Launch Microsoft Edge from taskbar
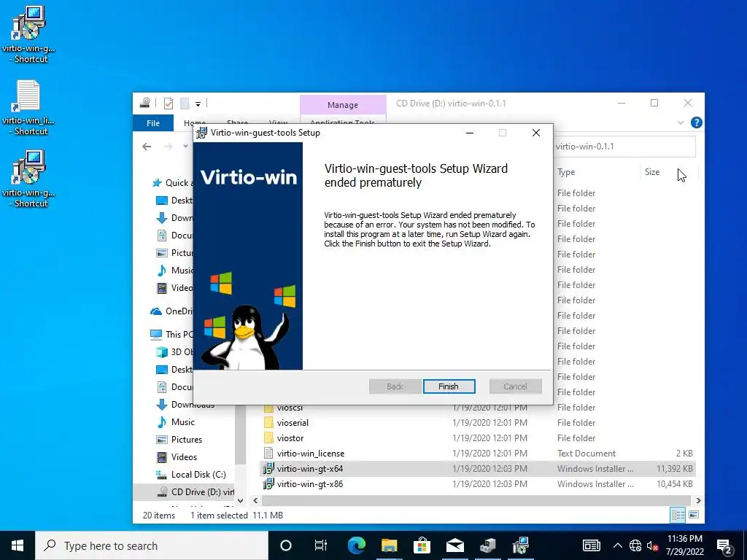 [356, 545]
